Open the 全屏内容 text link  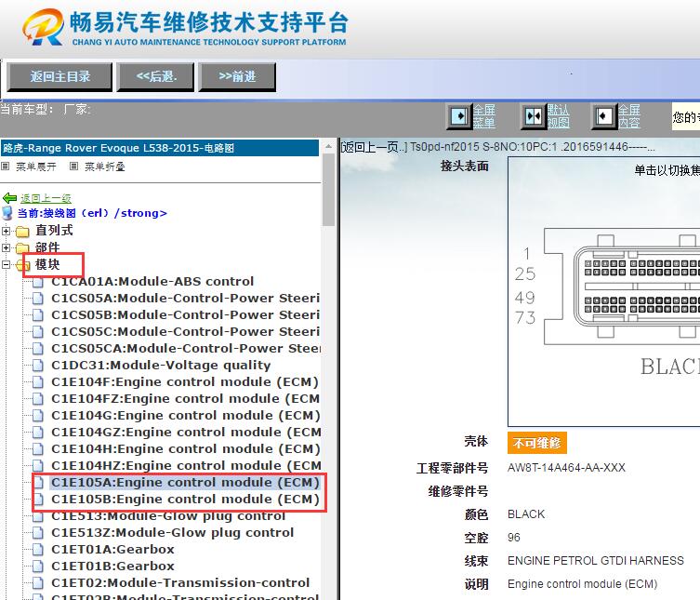tap(629, 116)
